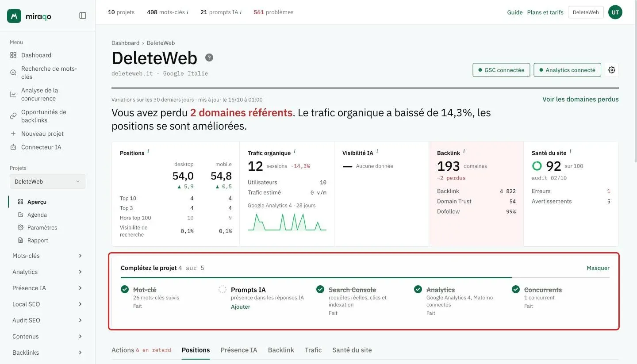Open the Guide link in header
This screenshot has height=364, width=637.
pos(515,12)
